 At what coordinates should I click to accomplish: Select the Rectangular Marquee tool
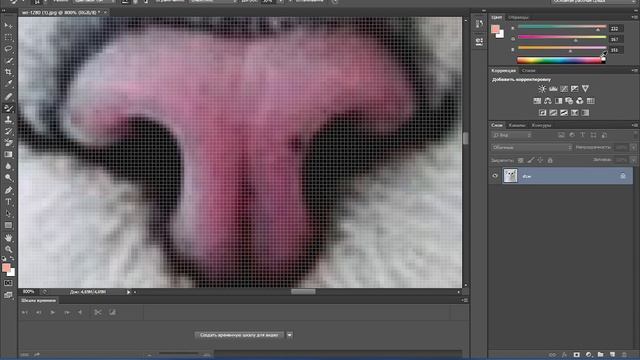8,38
